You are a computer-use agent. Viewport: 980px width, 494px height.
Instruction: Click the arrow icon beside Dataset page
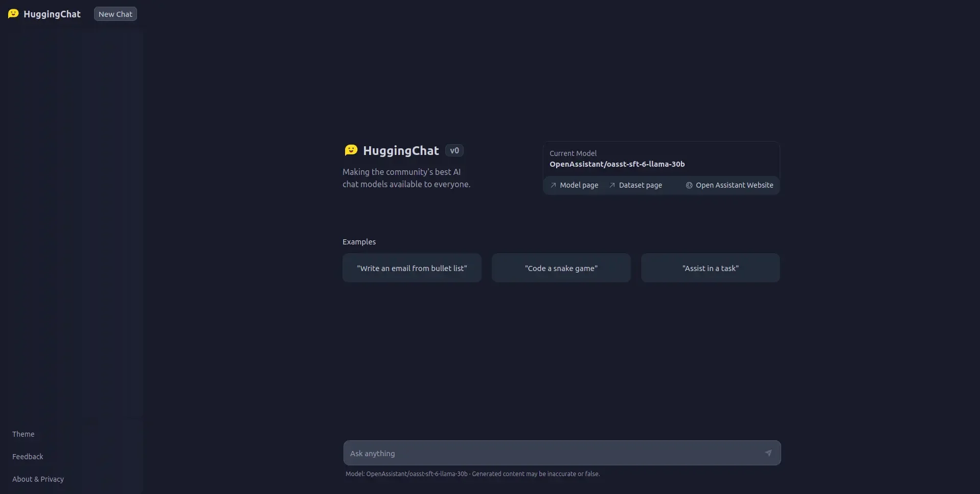point(612,185)
